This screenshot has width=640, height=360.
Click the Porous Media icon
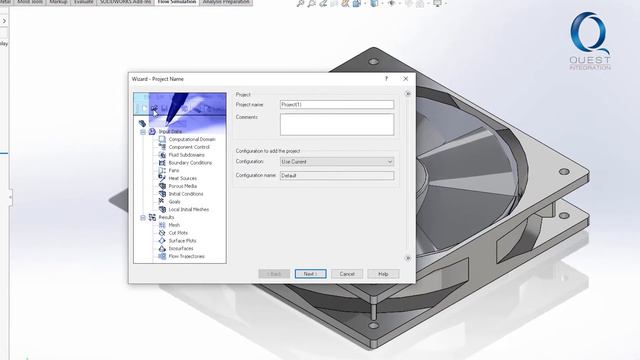pyautogui.click(x=162, y=186)
